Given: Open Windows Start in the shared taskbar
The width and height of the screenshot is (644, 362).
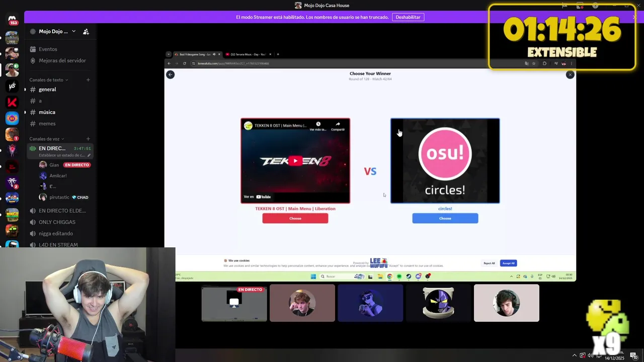Looking at the screenshot, I should click(x=313, y=277).
